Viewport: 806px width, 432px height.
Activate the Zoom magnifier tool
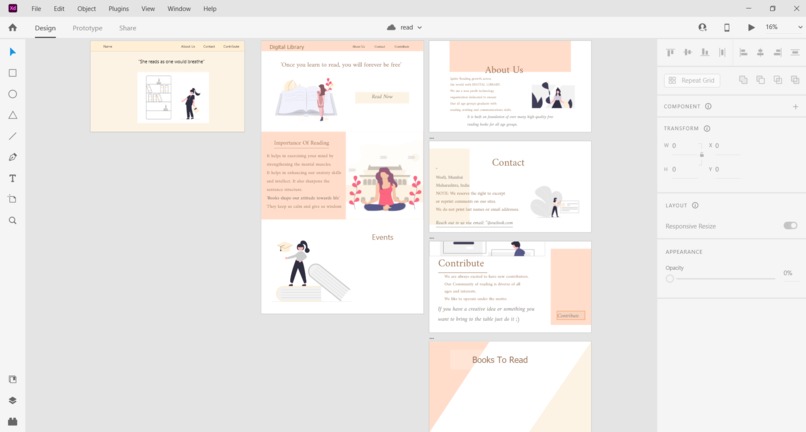click(13, 221)
